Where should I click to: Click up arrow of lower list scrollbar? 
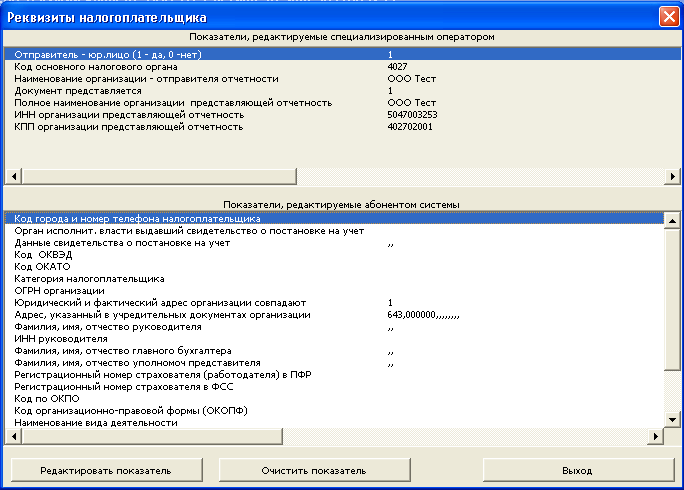tap(672, 221)
